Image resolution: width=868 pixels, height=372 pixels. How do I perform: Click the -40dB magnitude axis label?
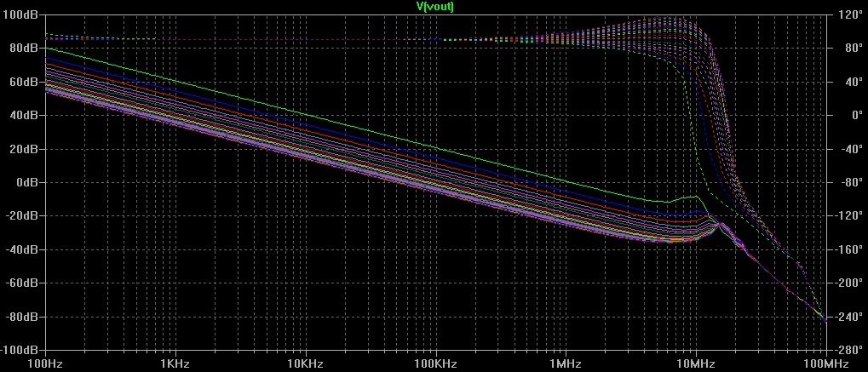point(21,249)
